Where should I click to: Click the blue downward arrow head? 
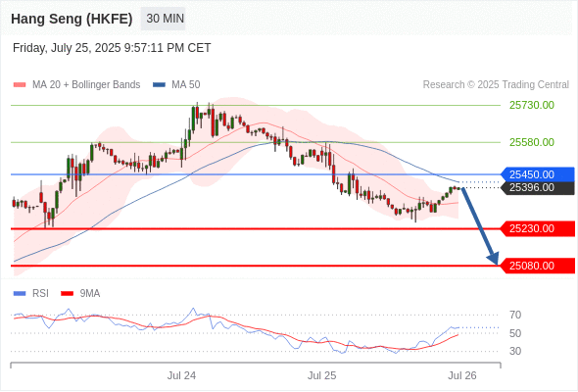tap(493, 259)
